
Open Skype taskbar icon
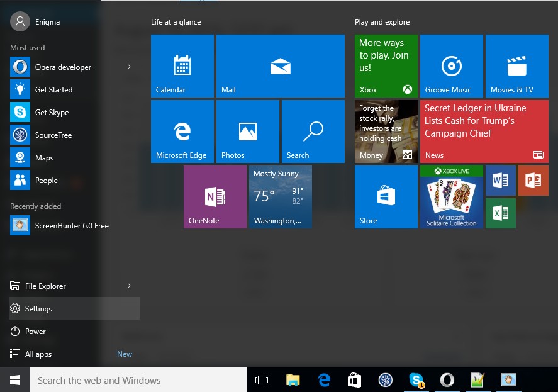point(416,380)
